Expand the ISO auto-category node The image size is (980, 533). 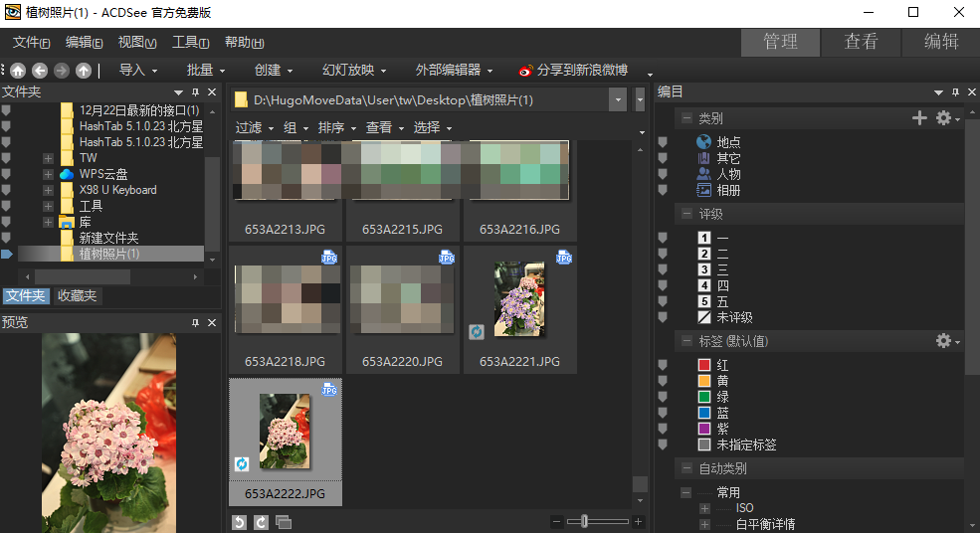(704, 508)
